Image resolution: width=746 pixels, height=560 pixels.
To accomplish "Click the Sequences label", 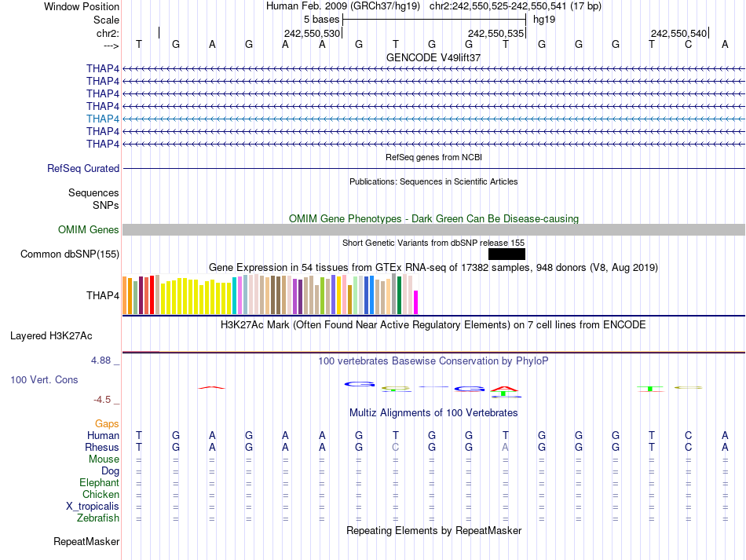I will point(93,192).
